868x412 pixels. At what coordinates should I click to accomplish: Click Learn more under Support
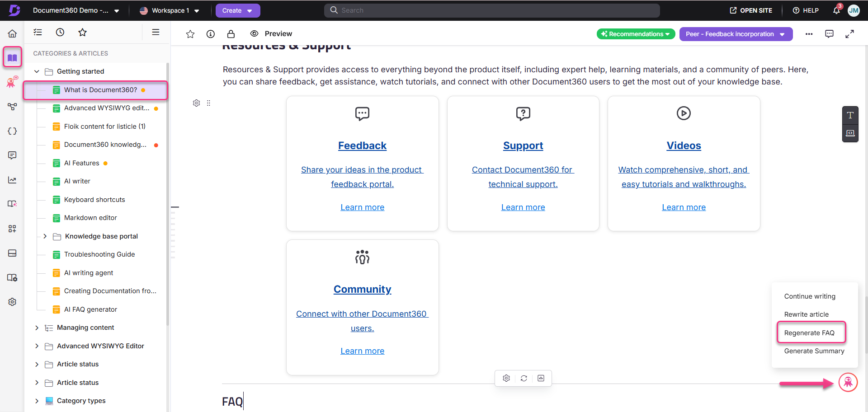pyautogui.click(x=523, y=207)
